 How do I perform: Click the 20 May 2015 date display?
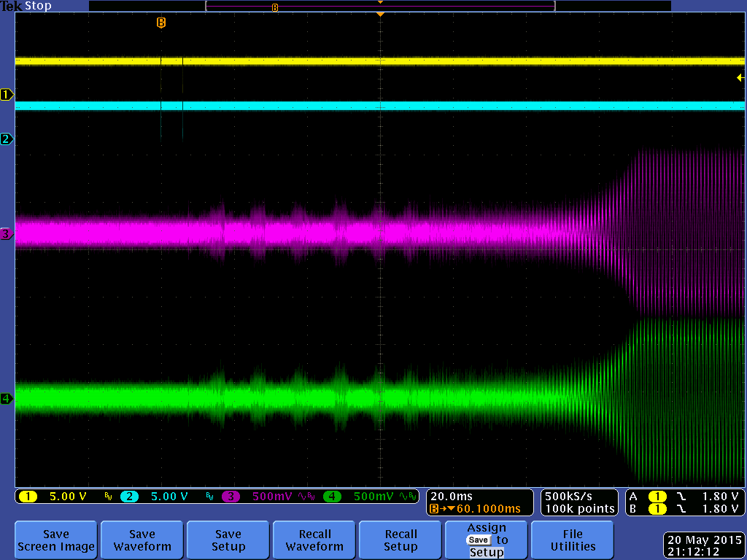pyautogui.click(x=705, y=540)
